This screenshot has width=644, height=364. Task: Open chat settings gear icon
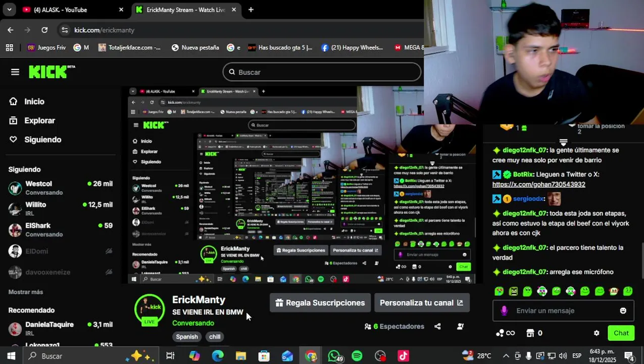[597, 333]
